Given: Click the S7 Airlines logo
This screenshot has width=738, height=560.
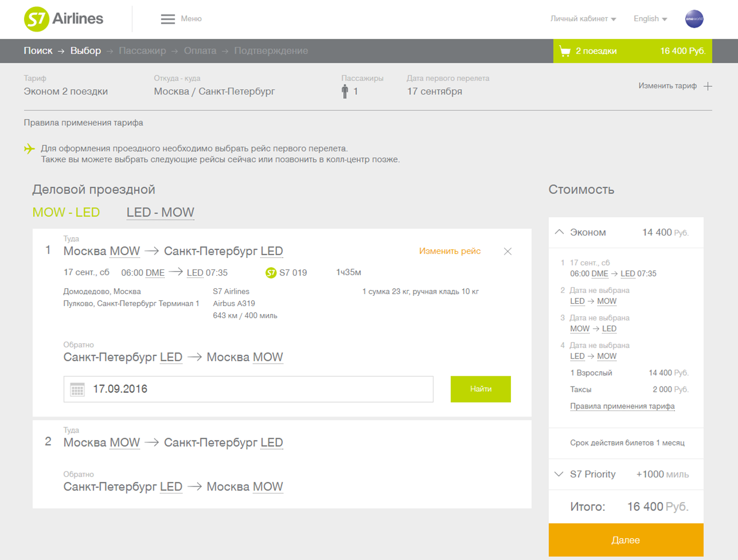Looking at the screenshot, I should (64, 19).
